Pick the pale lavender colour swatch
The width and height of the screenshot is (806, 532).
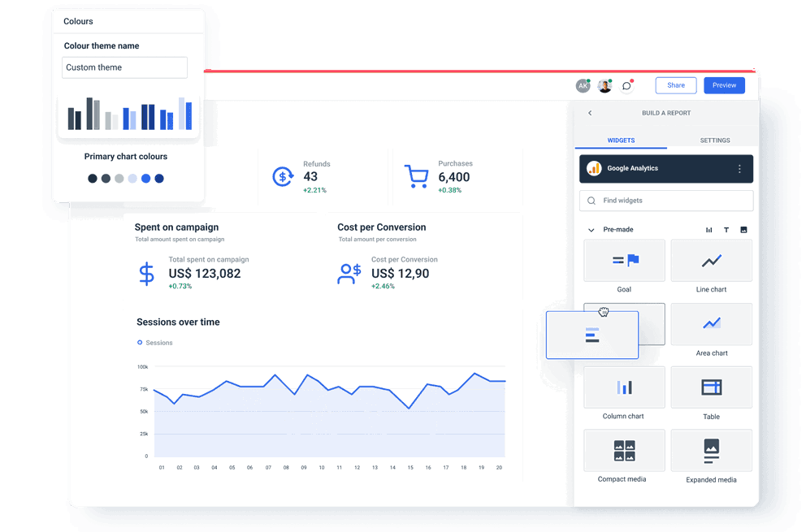132,179
